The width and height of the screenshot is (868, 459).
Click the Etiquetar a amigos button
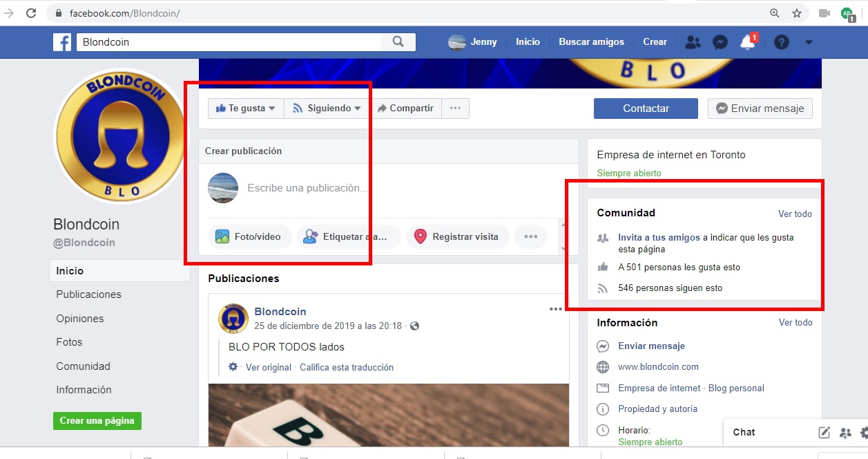click(349, 236)
